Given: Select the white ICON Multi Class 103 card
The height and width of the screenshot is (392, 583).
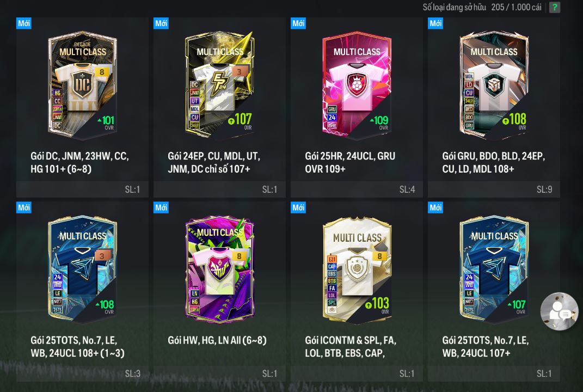Looking at the screenshot, I should click(357, 269).
